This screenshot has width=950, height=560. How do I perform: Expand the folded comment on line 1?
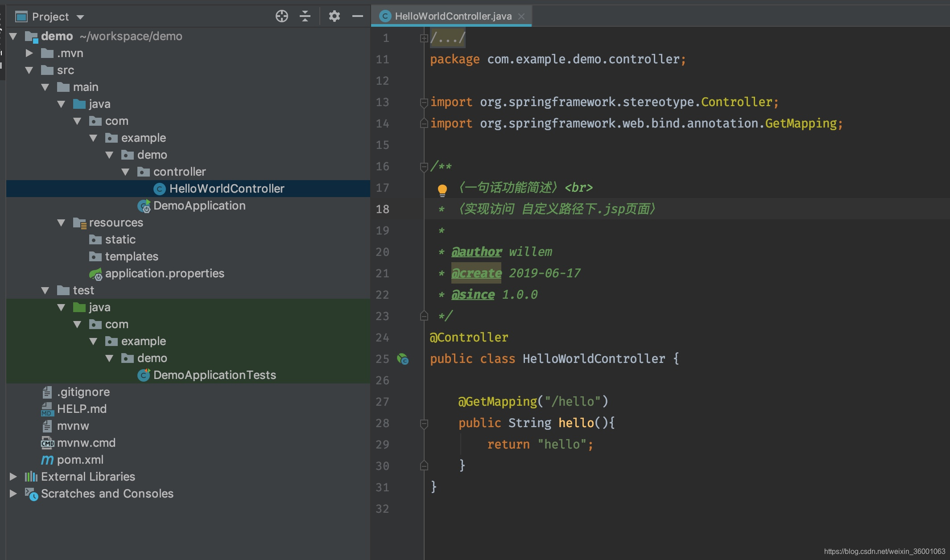(x=424, y=38)
